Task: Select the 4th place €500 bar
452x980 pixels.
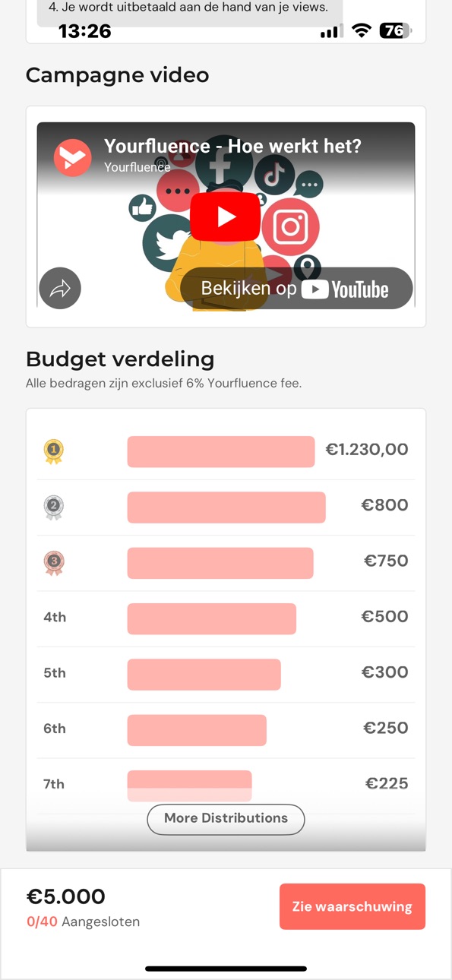Action: pyautogui.click(x=212, y=618)
